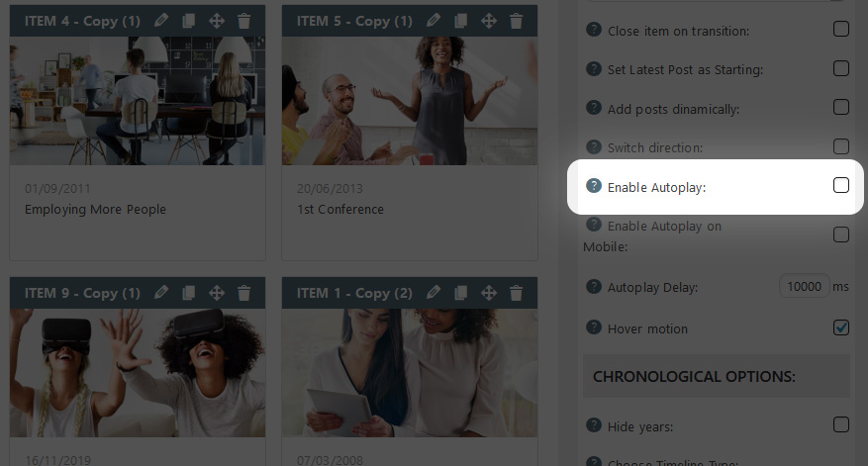The image size is (868, 466).
Task: Open help for Switch direction
Action: (594, 146)
